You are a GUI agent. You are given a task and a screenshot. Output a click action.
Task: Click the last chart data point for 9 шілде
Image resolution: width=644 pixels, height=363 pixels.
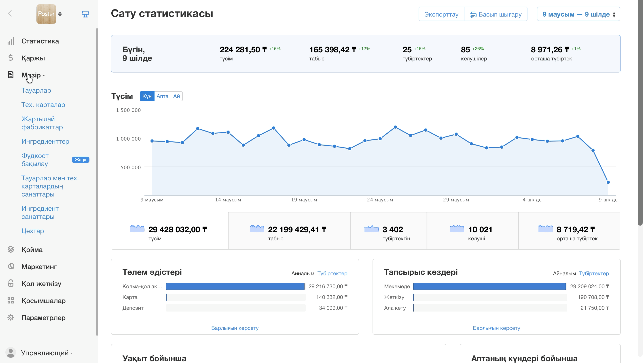pos(608,182)
